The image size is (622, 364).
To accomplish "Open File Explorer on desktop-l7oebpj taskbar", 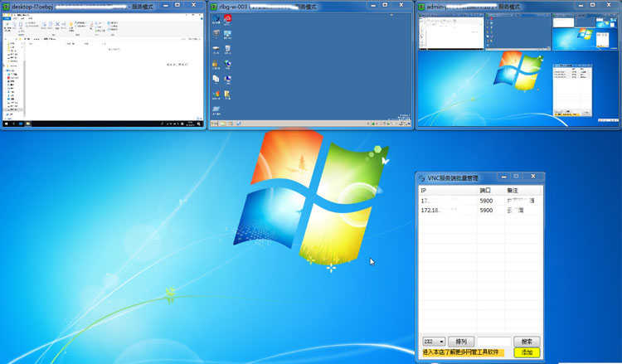I will pos(27,124).
